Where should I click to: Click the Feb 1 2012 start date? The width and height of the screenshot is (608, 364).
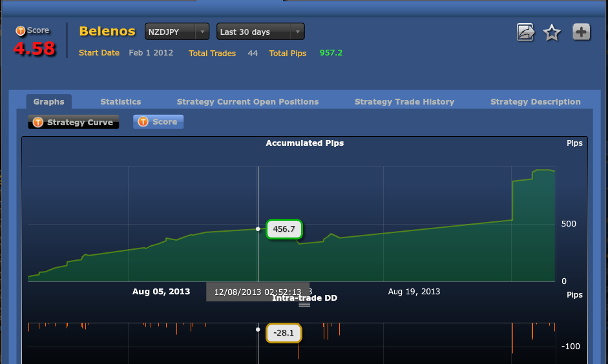pyautogui.click(x=151, y=53)
